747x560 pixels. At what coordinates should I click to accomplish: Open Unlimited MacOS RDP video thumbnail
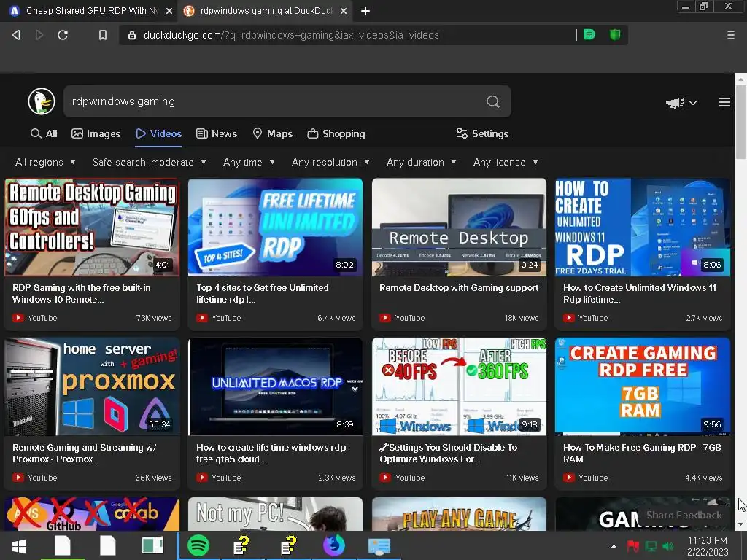275,386
